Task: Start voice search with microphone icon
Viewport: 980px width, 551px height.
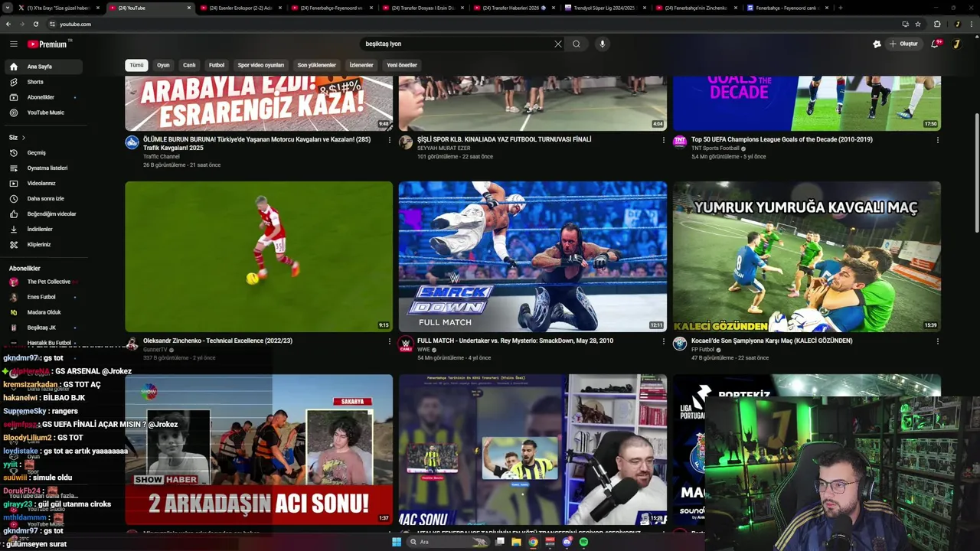Action: (x=603, y=44)
